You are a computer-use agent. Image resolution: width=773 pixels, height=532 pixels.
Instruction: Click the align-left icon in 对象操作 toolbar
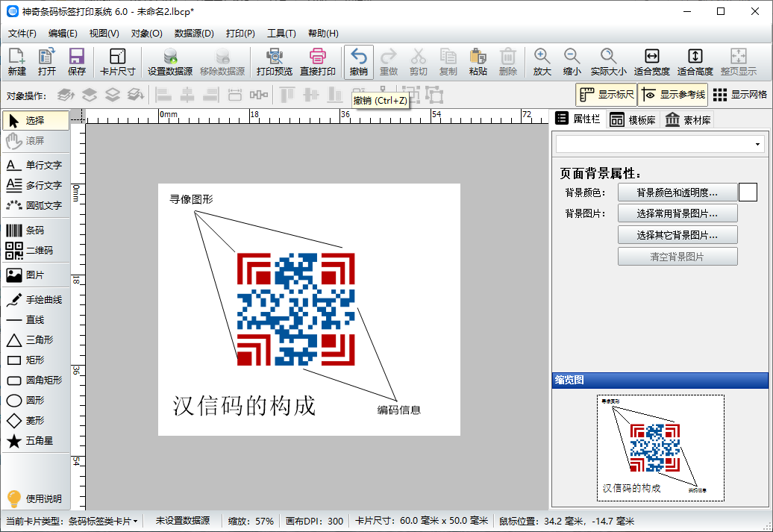click(x=163, y=95)
